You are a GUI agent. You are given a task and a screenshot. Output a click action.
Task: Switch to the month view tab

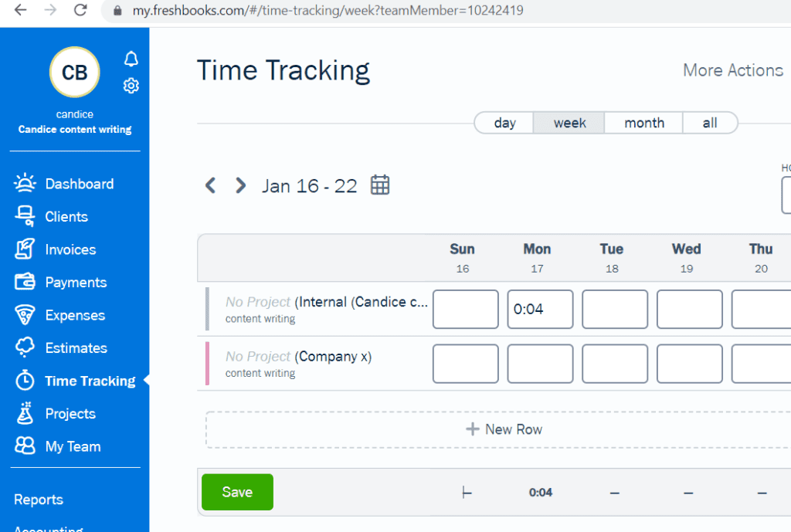pyautogui.click(x=643, y=122)
